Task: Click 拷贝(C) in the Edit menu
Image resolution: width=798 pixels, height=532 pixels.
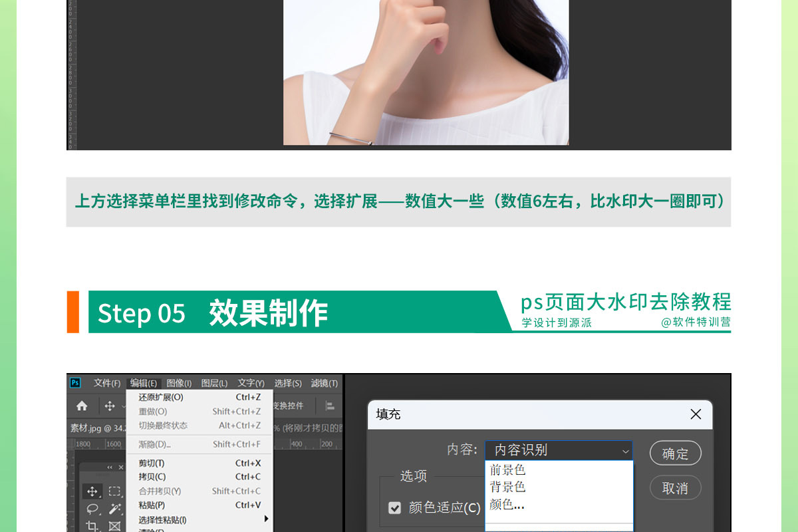Action: coord(152,477)
